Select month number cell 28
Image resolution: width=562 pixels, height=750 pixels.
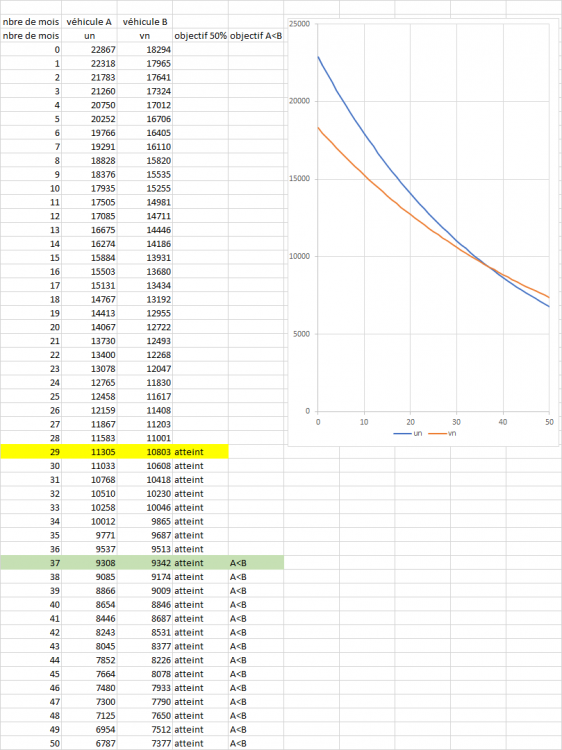click(x=31, y=438)
